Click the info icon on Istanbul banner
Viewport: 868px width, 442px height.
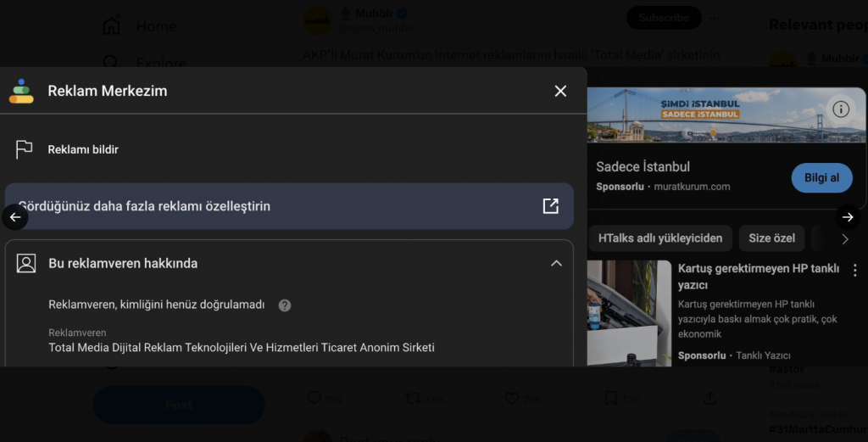[x=841, y=109]
